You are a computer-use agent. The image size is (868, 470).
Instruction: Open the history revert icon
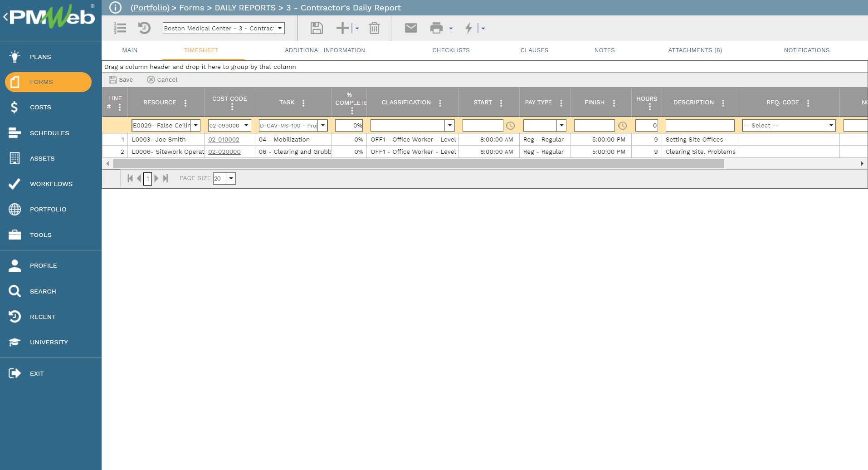144,28
